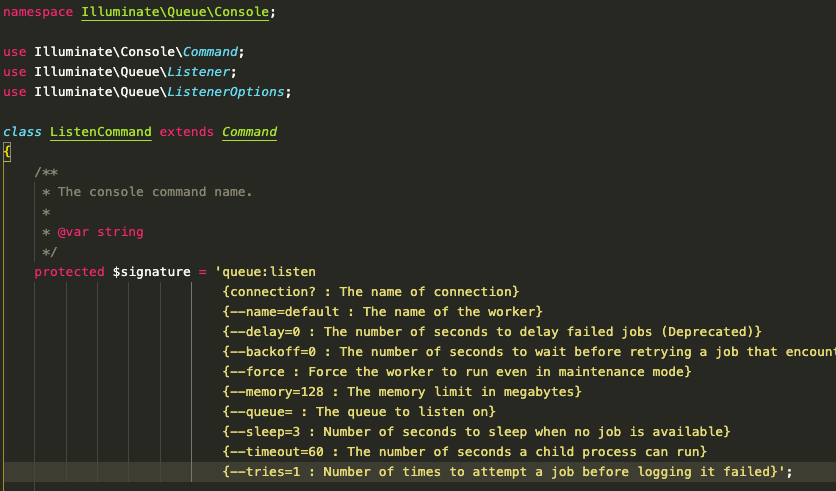
Task: Click the connection? argument line
Action: point(370,291)
